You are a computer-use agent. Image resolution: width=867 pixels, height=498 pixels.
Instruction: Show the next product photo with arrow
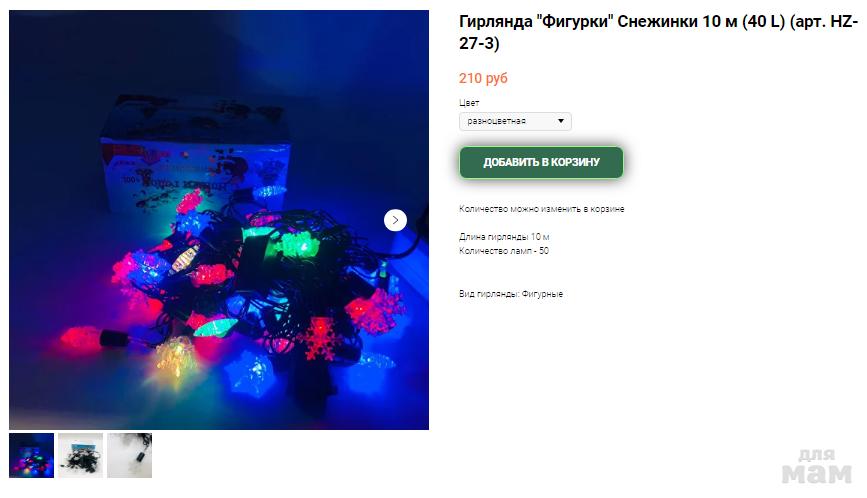(x=395, y=220)
